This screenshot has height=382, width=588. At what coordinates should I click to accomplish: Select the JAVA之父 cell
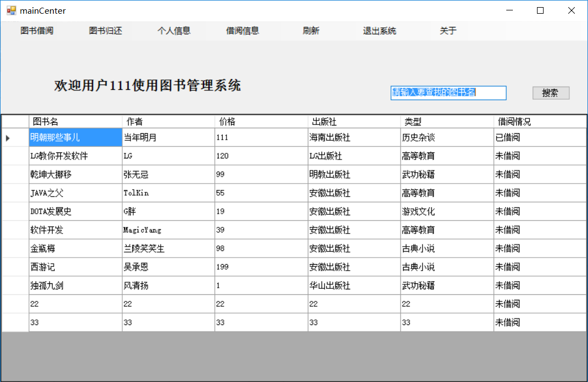click(75, 193)
